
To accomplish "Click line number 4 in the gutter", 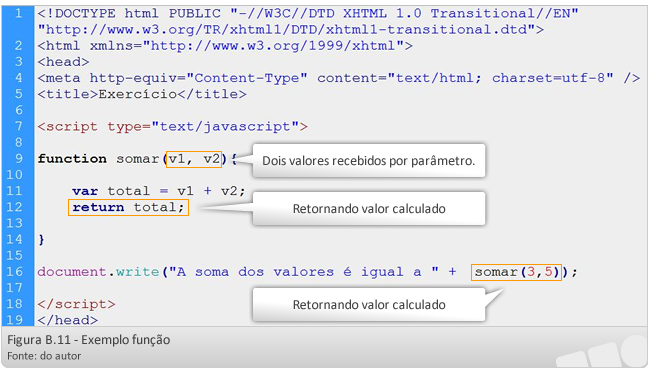I will [19, 78].
